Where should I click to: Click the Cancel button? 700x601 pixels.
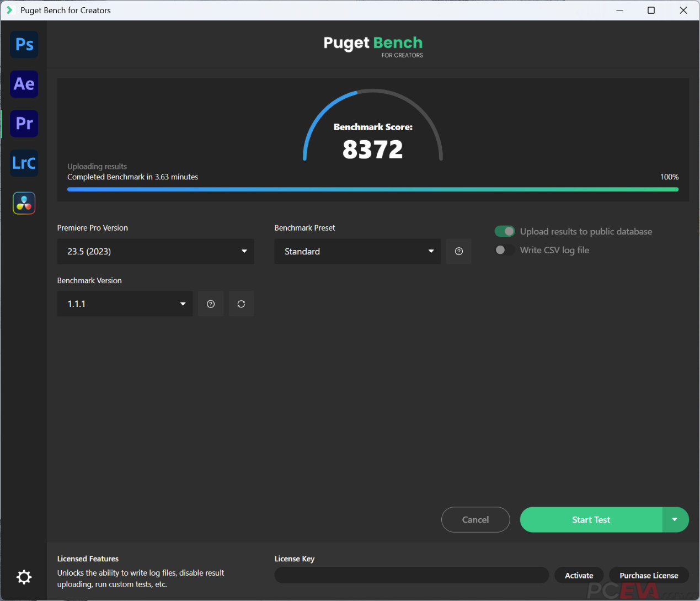[475, 520]
